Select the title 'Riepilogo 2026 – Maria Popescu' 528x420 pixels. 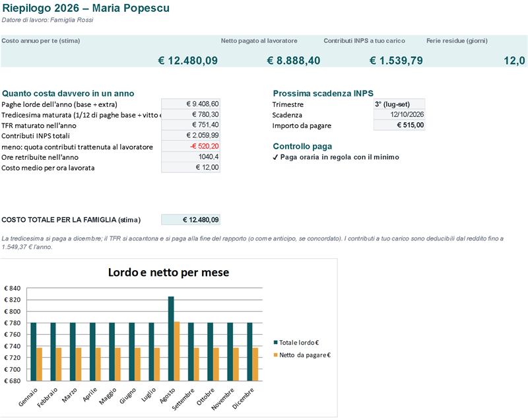click(x=86, y=8)
